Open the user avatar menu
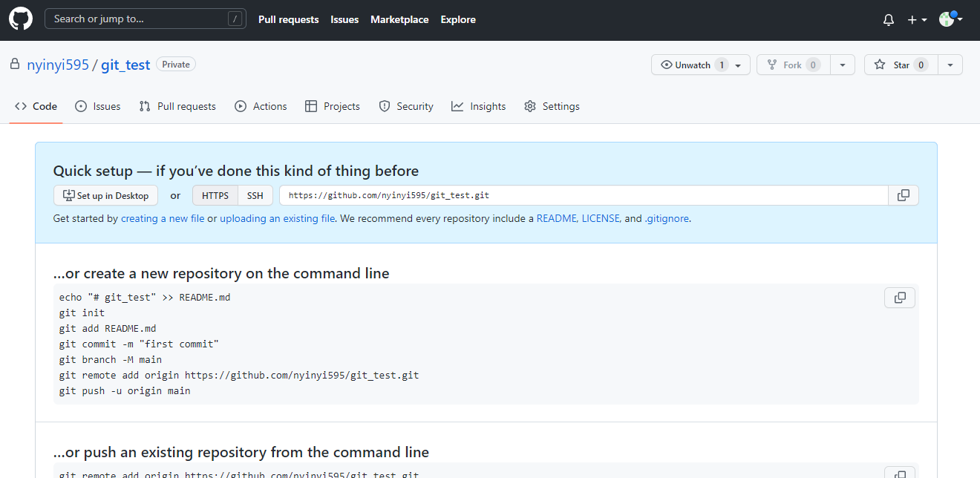Viewport: 980px width, 478px height. click(x=951, y=19)
